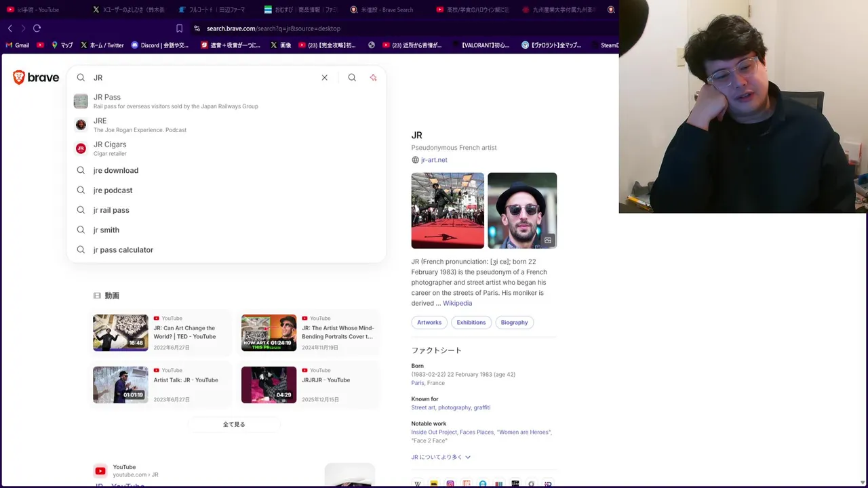Open the JR portrait photo with hat

(522, 211)
